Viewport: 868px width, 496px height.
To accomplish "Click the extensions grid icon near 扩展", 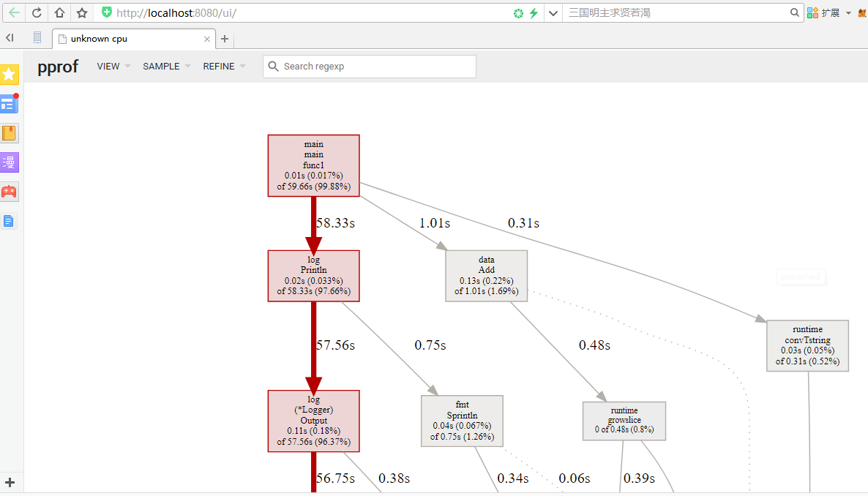I will [812, 12].
